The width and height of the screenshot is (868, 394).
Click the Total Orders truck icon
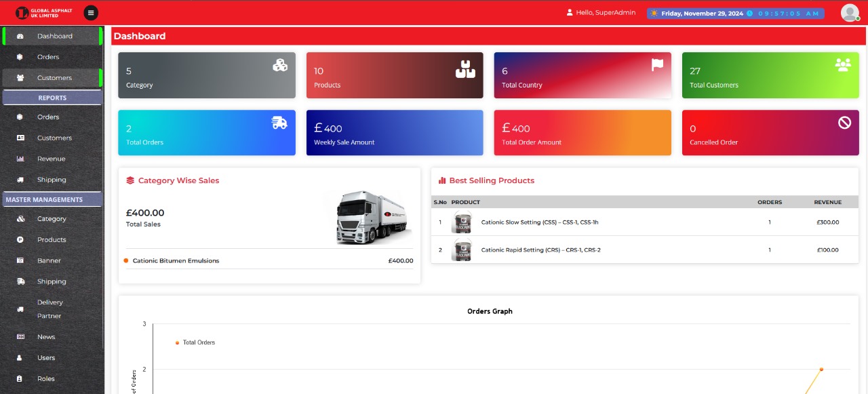pos(279,123)
